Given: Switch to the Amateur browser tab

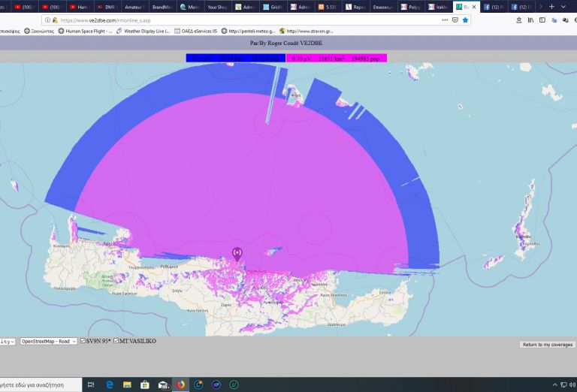Looking at the screenshot, I should coord(135,6).
